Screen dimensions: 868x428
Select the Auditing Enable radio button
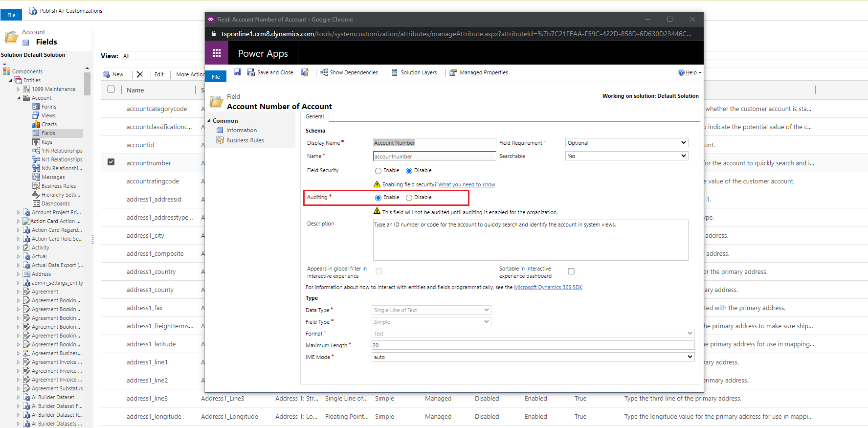pos(378,198)
